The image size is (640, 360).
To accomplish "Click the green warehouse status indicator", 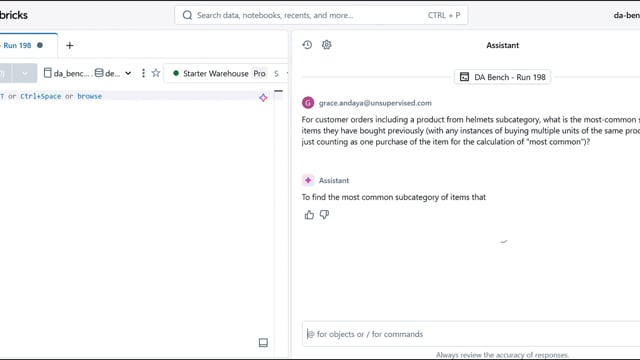I will click(176, 73).
